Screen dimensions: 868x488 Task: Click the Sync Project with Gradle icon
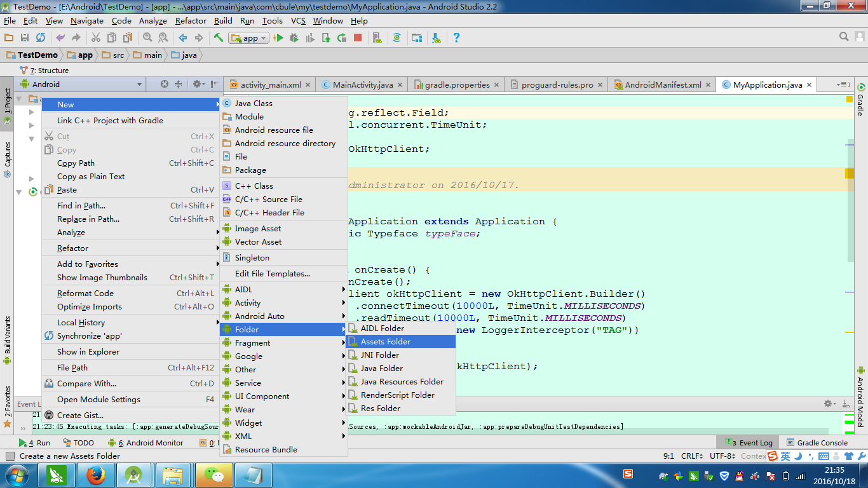397,38
